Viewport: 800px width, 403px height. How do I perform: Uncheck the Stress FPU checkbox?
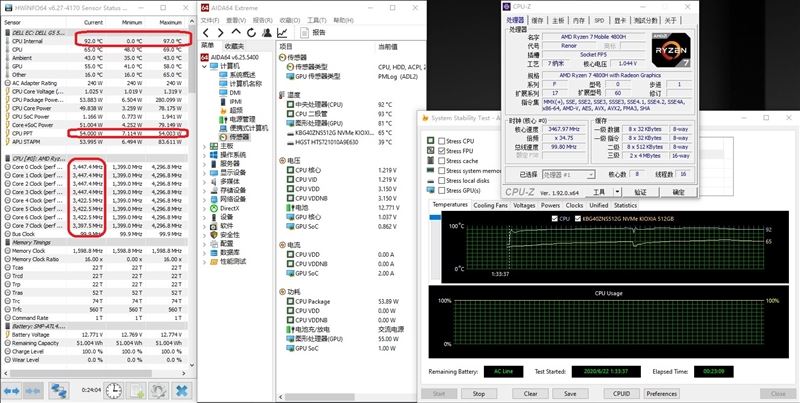coord(442,151)
